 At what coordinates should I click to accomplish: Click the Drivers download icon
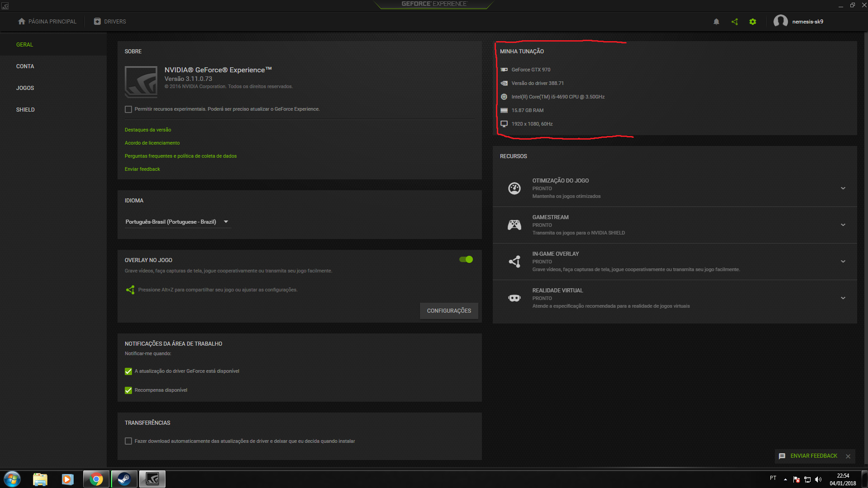(x=97, y=21)
